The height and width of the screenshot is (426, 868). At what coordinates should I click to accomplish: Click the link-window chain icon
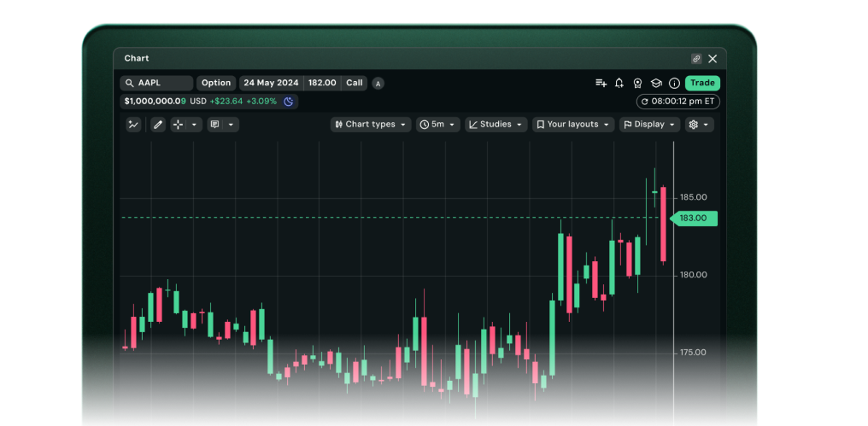696,59
